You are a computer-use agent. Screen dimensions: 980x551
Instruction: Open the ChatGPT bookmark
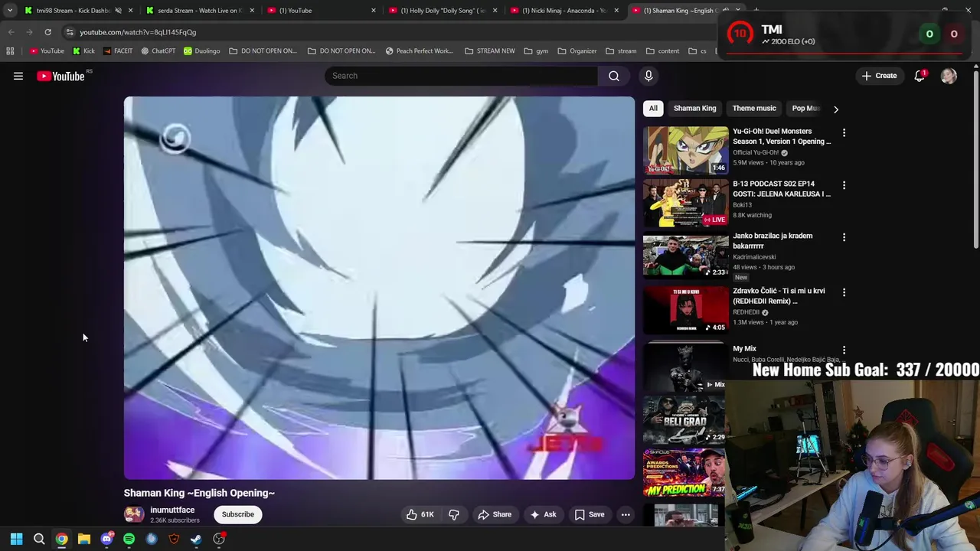click(x=158, y=51)
